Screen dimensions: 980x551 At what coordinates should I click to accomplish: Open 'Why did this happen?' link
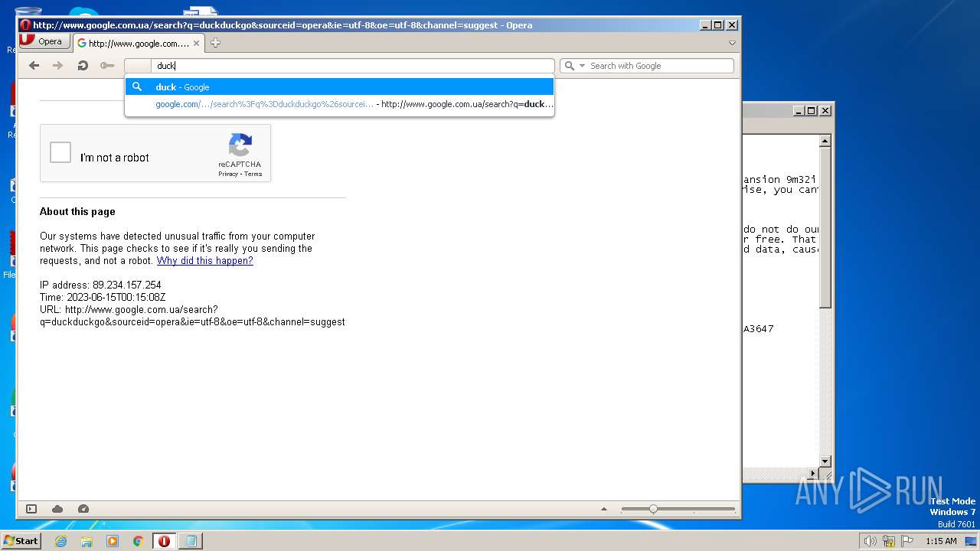[204, 261]
